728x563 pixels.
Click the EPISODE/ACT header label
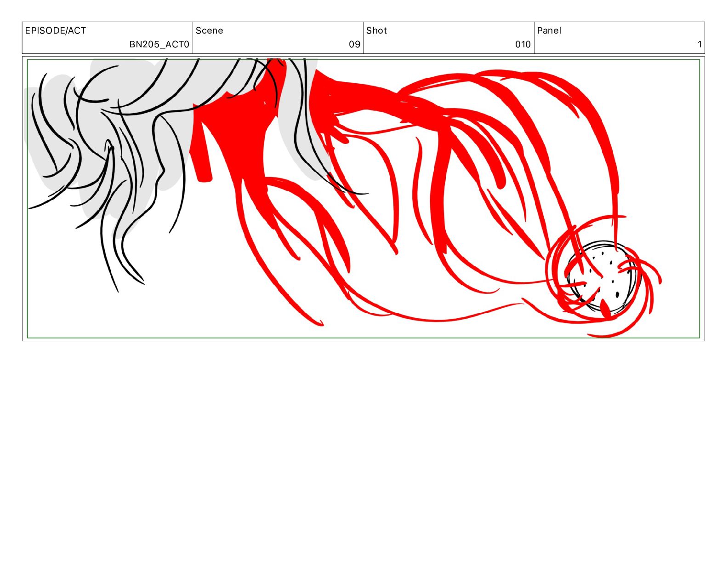55,30
